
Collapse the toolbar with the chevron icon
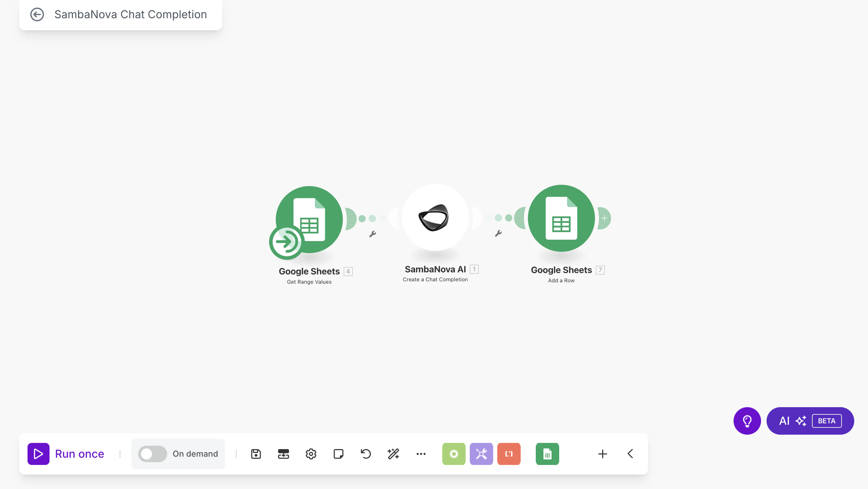pos(630,454)
